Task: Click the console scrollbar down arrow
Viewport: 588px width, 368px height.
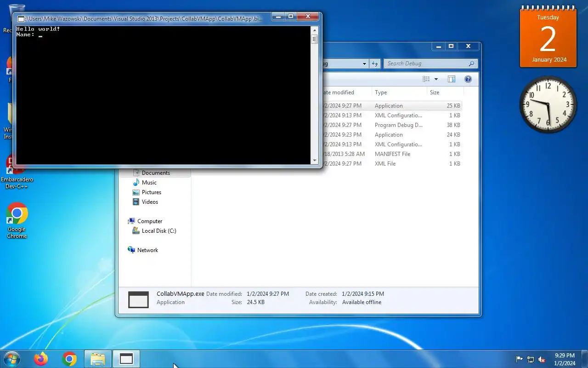Action: (315, 161)
